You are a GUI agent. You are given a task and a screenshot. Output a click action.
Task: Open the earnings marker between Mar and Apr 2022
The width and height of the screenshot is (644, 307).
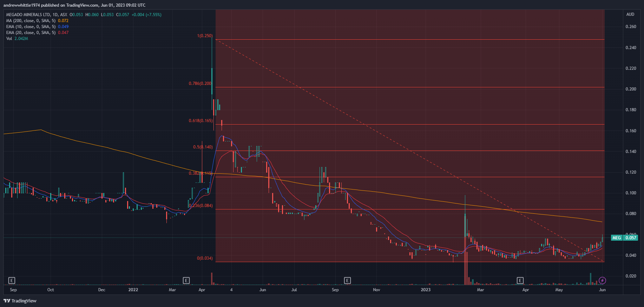click(186, 280)
